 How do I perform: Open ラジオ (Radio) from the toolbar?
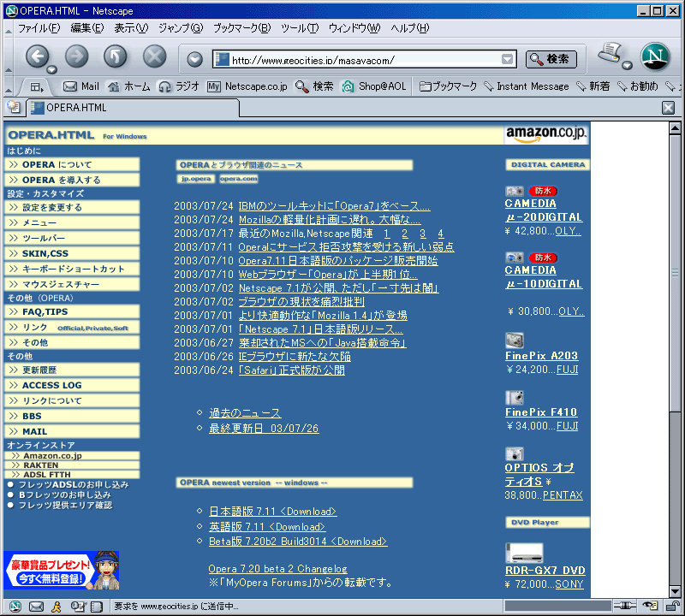point(179,86)
